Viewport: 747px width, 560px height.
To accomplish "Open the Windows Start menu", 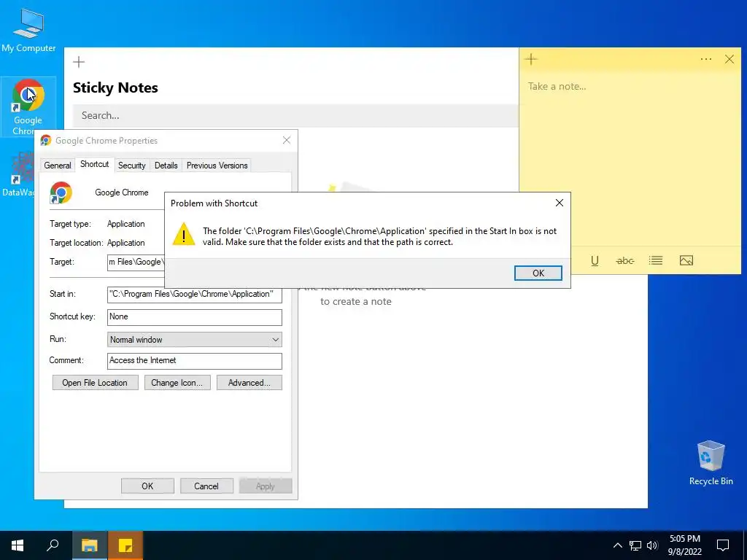I will 18,545.
